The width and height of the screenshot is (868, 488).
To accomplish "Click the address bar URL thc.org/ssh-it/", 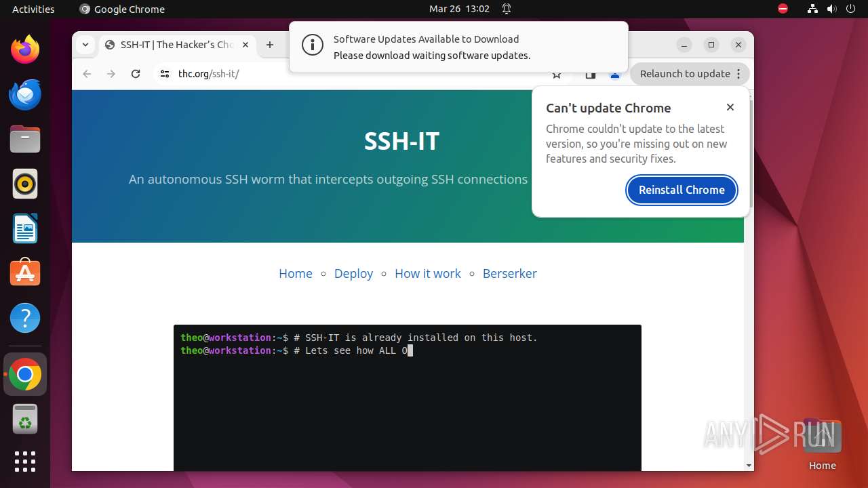I will (x=209, y=74).
